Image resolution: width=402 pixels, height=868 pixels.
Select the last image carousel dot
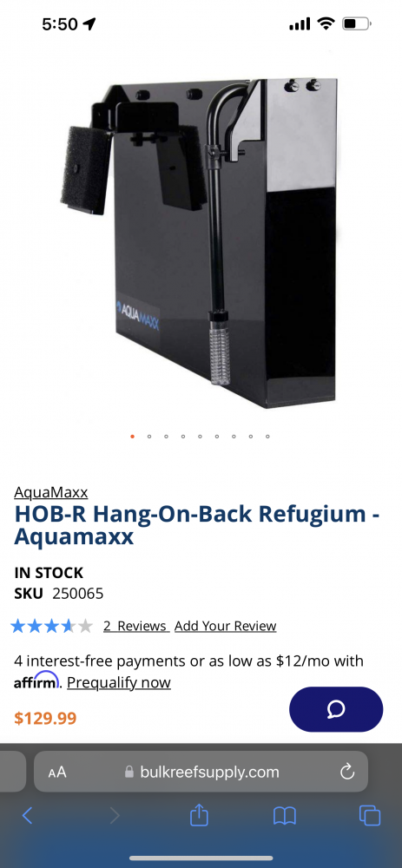point(267,437)
